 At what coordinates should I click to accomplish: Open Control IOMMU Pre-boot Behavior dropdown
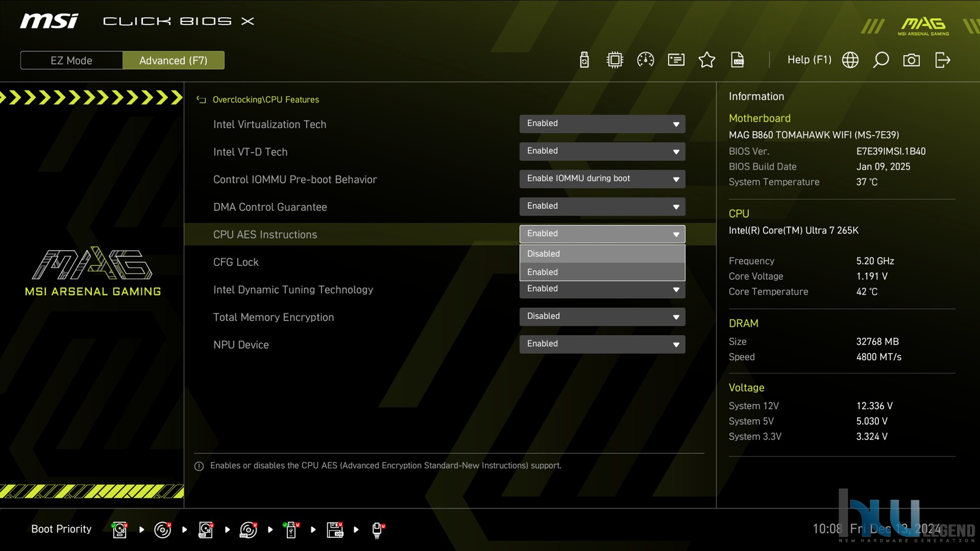click(602, 179)
